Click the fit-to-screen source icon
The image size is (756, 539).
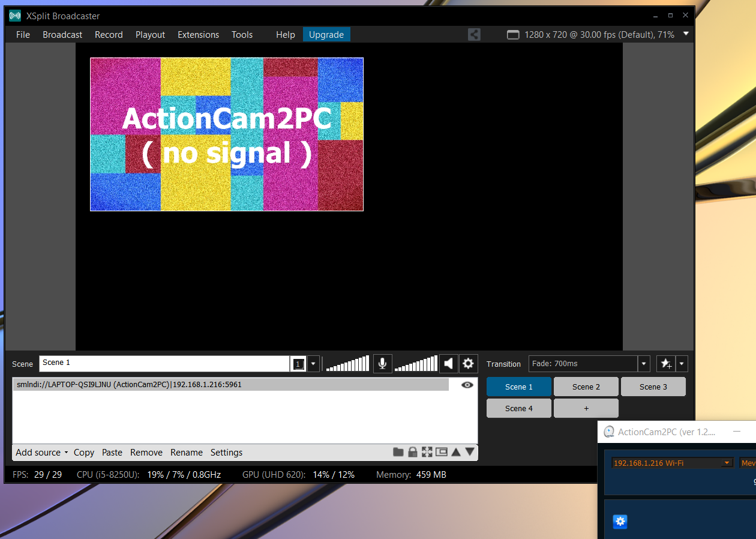pos(427,452)
